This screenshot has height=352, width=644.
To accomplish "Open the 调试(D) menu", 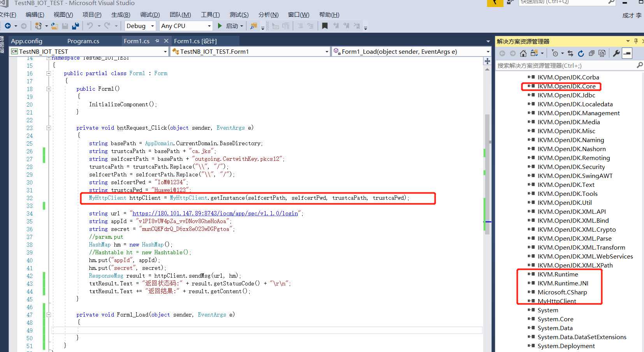I will click(150, 15).
